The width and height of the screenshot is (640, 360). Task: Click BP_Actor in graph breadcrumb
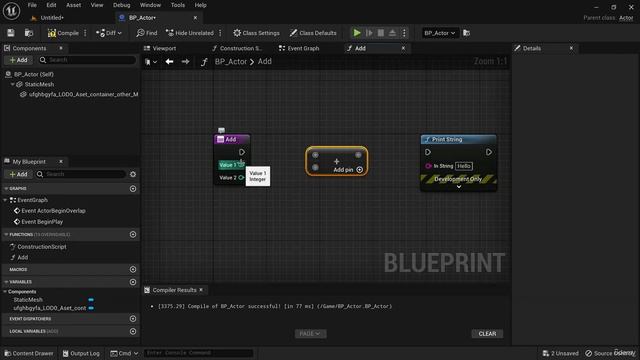pos(231,62)
